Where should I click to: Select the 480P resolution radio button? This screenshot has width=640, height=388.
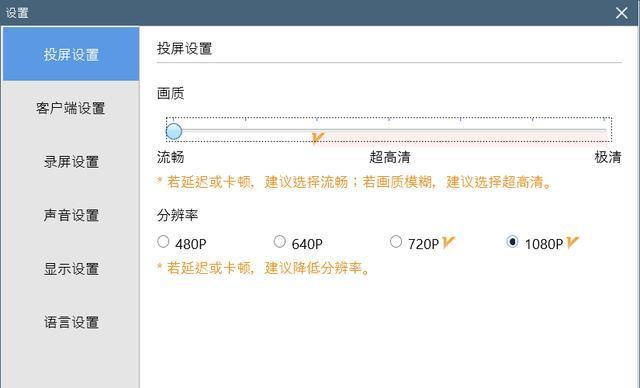163,242
